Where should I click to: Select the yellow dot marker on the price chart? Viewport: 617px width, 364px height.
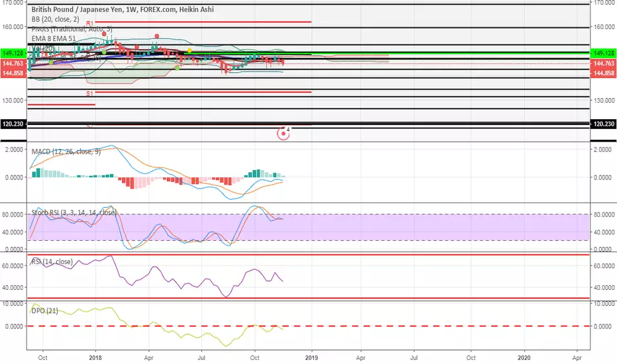[189, 50]
